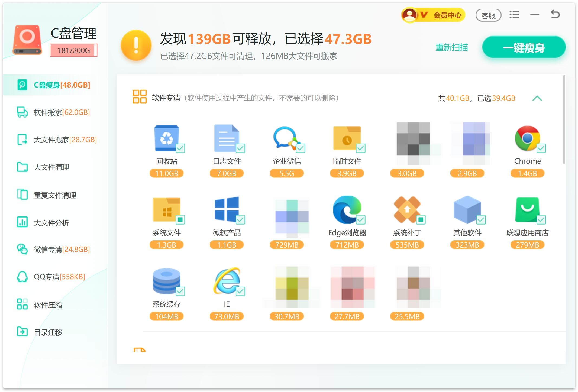This screenshot has height=392, width=578.
Task: Click the back arrow icon at top right
Action: (x=555, y=14)
